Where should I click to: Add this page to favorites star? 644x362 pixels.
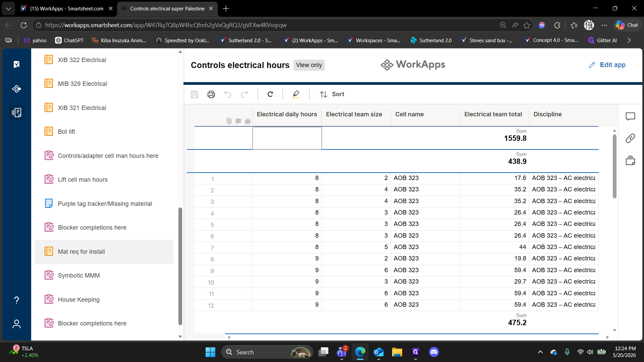[x=527, y=25]
